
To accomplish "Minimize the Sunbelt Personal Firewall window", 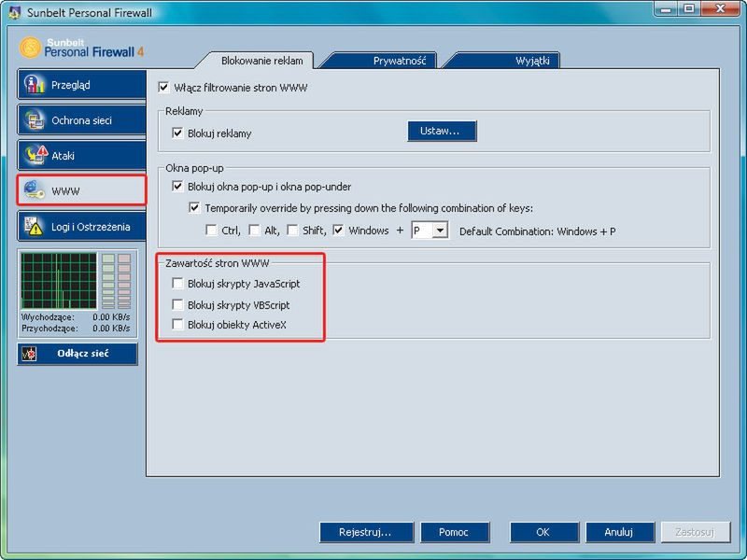I will click(x=666, y=8).
